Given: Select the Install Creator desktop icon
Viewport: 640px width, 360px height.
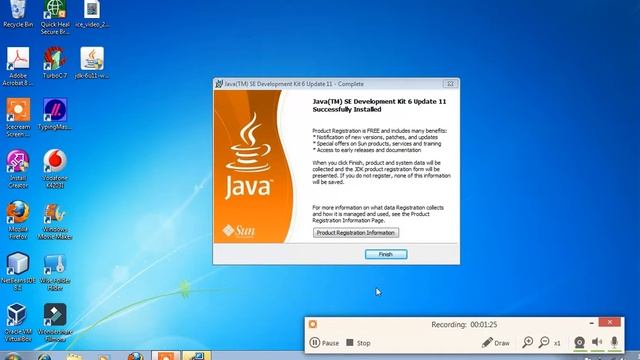Looking at the screenshot, I should [x=18, y=169].
